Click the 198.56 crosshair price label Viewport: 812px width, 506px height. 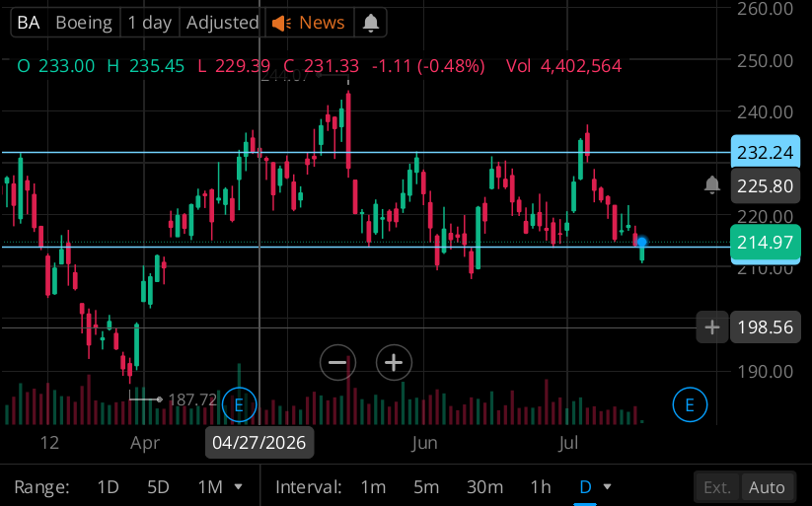tap(765, 327)
